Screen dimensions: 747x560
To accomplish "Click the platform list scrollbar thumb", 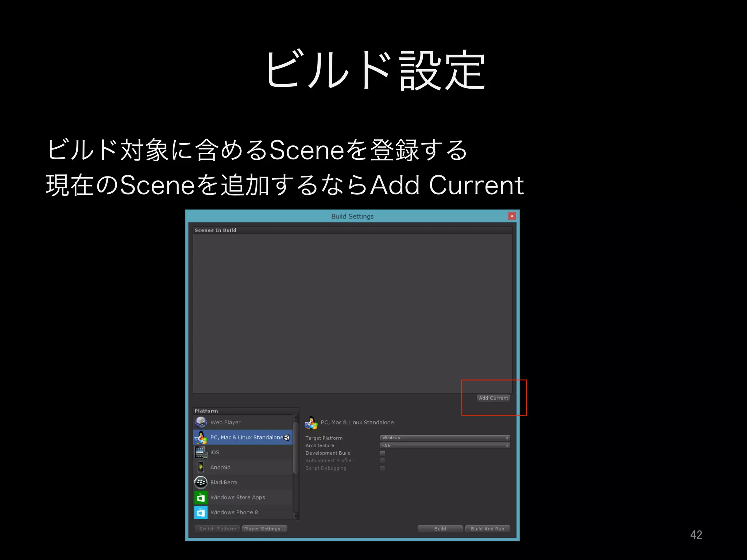I will coord(296,448).
